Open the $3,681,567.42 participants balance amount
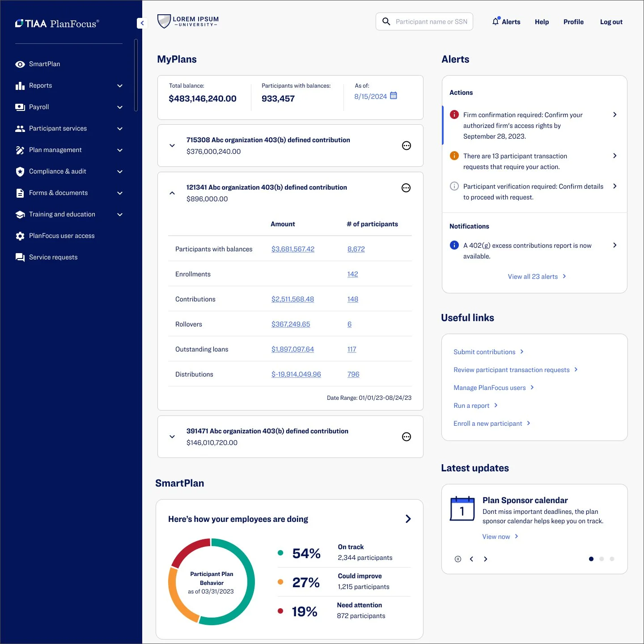This screenshot has height=644, width=644. 293,249
